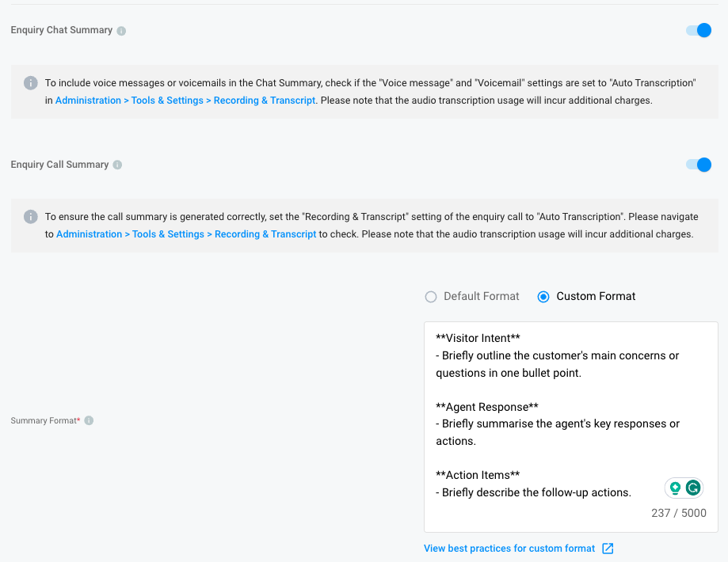
Task: Click info icon next to Summary Format label
Action: pyautogui.click(x=89, y=420)
